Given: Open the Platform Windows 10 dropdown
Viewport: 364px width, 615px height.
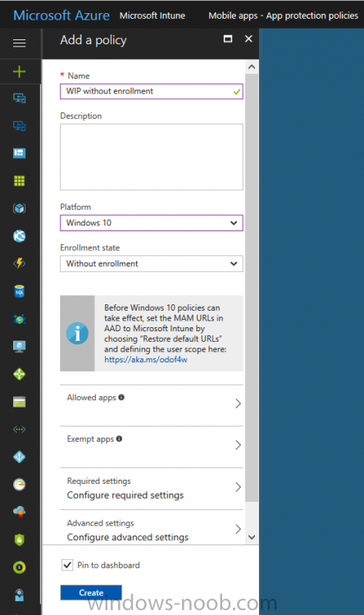Looking at the screenshot, I should [152, 223].
